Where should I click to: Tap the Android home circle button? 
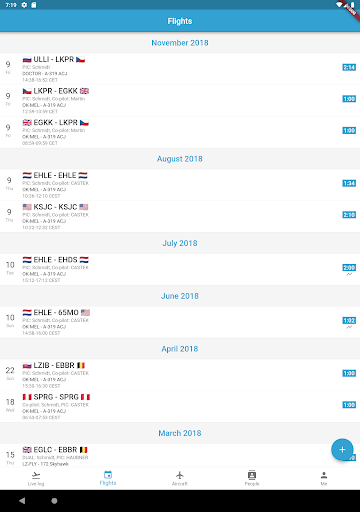click(x=54, y=501)
